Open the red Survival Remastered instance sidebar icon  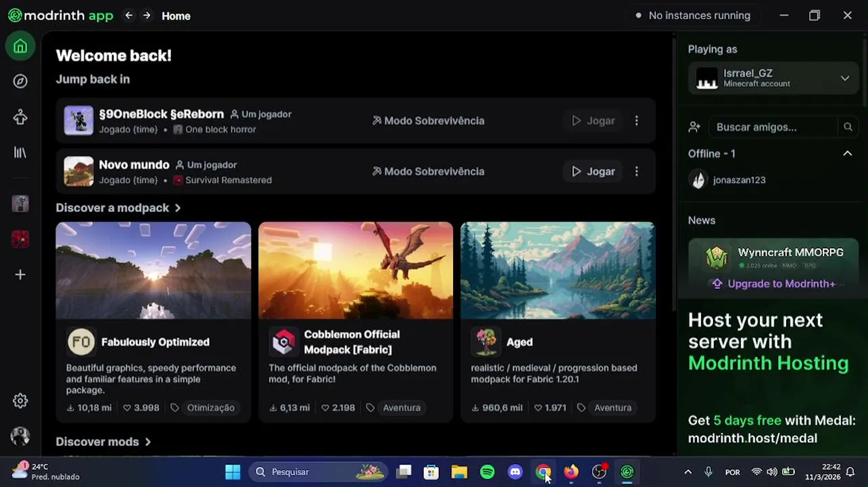pos(20,239)
